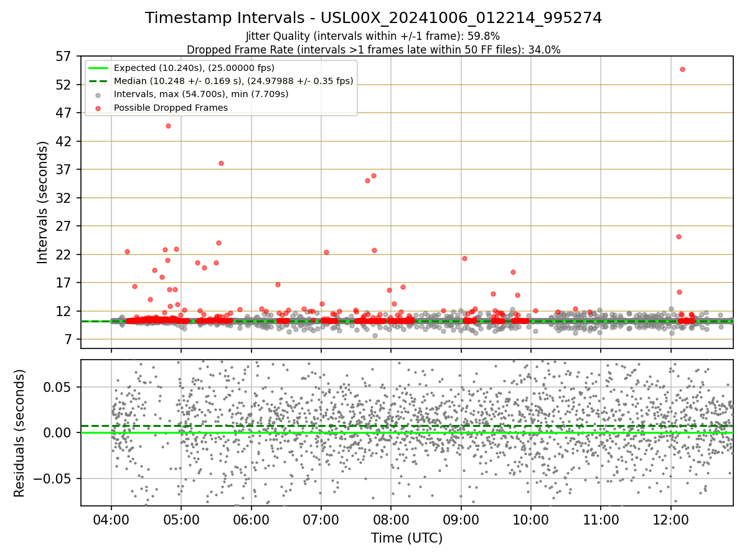The height and width of the screenshot is (560, 747).
Task: Click the 'Intervals (seconds)' y-axis label
Action: pyautogui.click(x=42, y=202)
